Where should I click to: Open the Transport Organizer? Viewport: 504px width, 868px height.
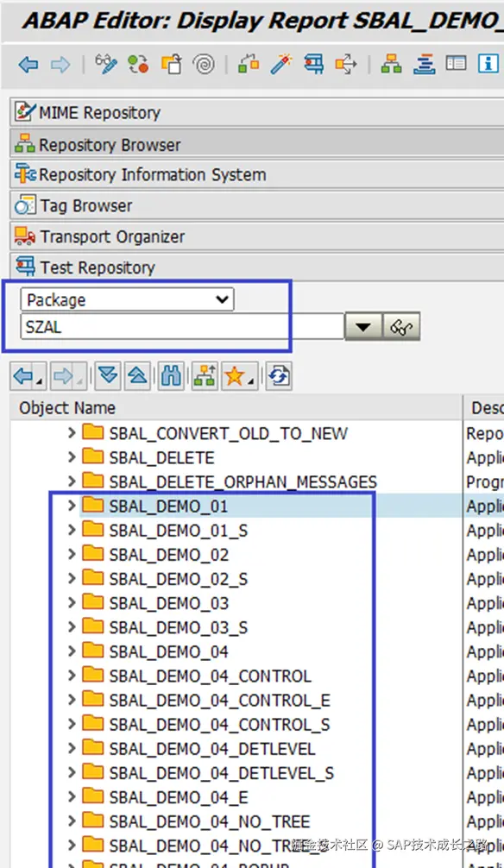pos(256,237)
